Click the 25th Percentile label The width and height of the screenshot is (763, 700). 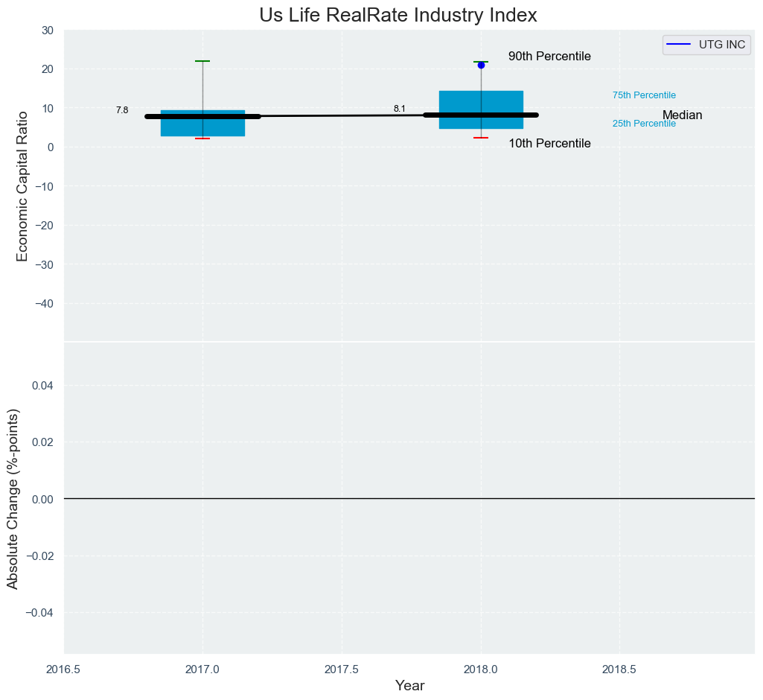point(644,124)
